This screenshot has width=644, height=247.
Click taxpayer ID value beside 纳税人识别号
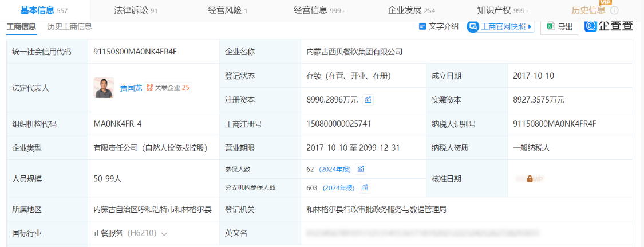tap(555, 124)
